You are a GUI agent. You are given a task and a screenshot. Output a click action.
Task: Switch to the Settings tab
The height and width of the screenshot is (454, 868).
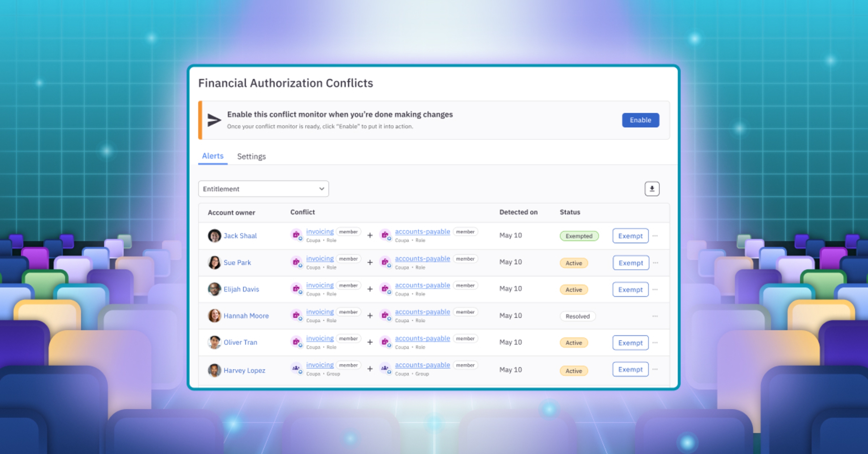251,156
